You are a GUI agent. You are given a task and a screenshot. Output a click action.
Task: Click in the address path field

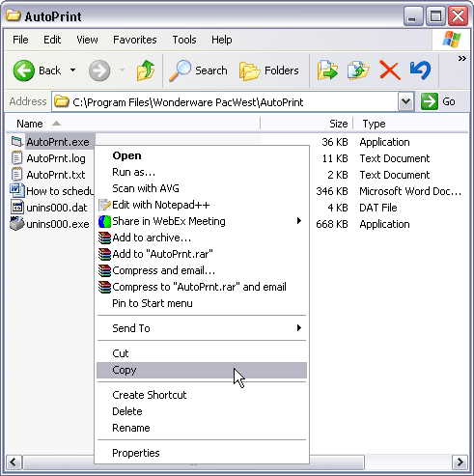[x=225, y=102]
